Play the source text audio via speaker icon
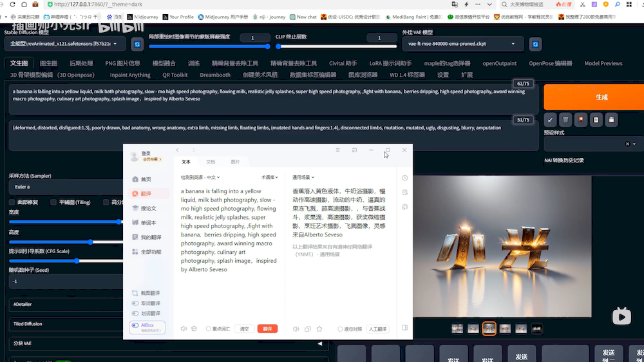 [x=184, y=329]
